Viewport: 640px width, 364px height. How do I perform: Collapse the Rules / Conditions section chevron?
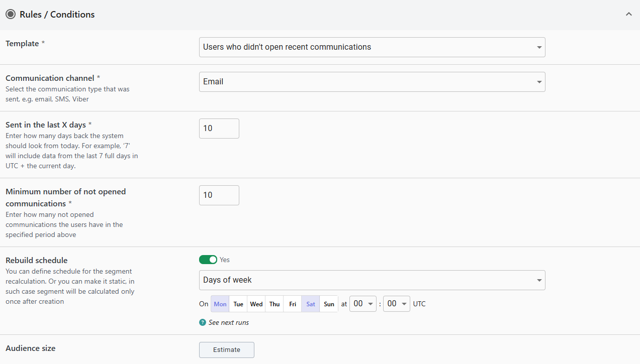pyautogui.click(x=628, y=15)
